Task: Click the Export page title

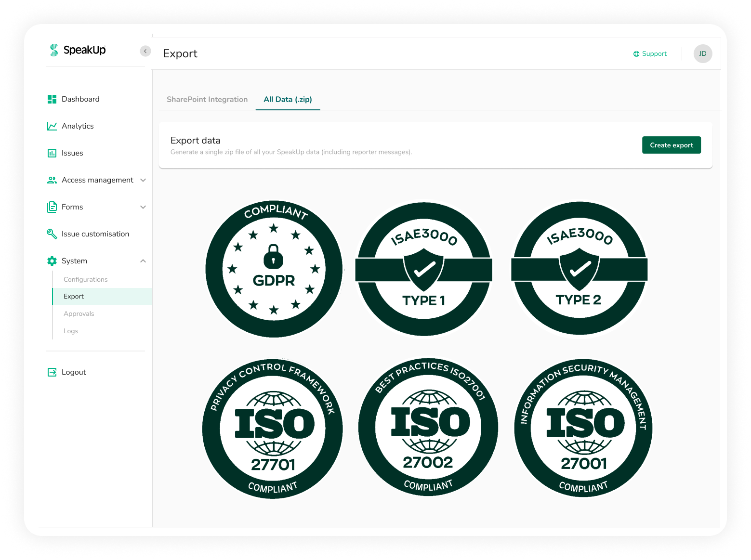Action: point(180,53)
